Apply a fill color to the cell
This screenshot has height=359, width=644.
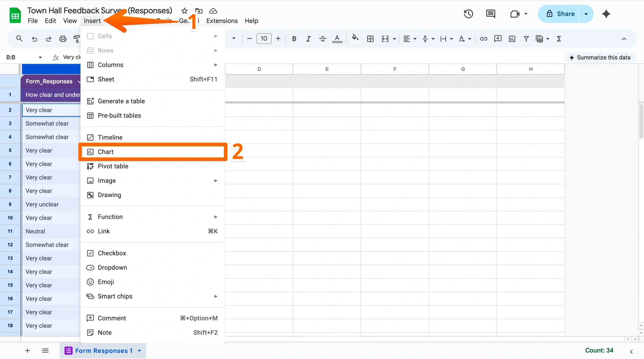pyautogui.click(x=355, y=38)
